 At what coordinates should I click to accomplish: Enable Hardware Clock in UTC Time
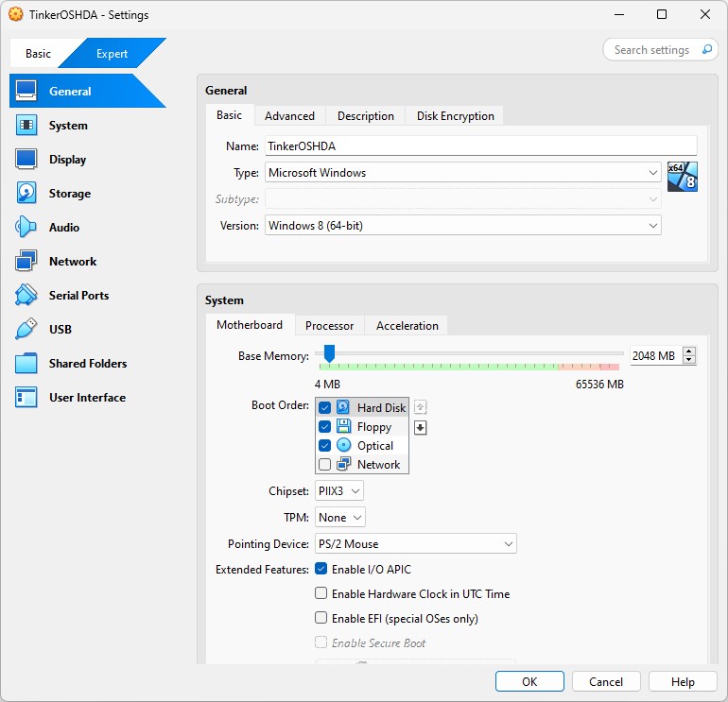(x=321, y=593)
